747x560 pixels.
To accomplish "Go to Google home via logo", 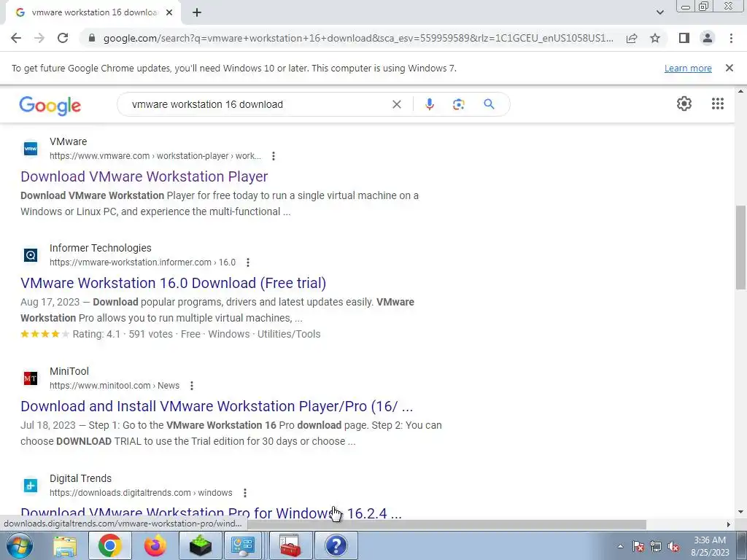I will click(x=50, y=105).
